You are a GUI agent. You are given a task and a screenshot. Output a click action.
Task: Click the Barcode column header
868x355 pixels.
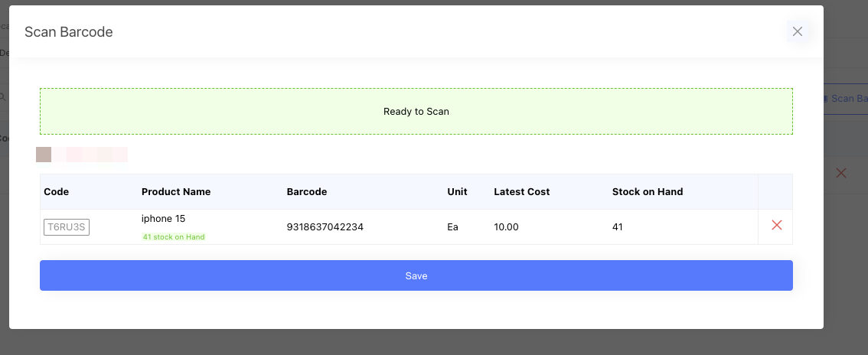tap(307, 191)
